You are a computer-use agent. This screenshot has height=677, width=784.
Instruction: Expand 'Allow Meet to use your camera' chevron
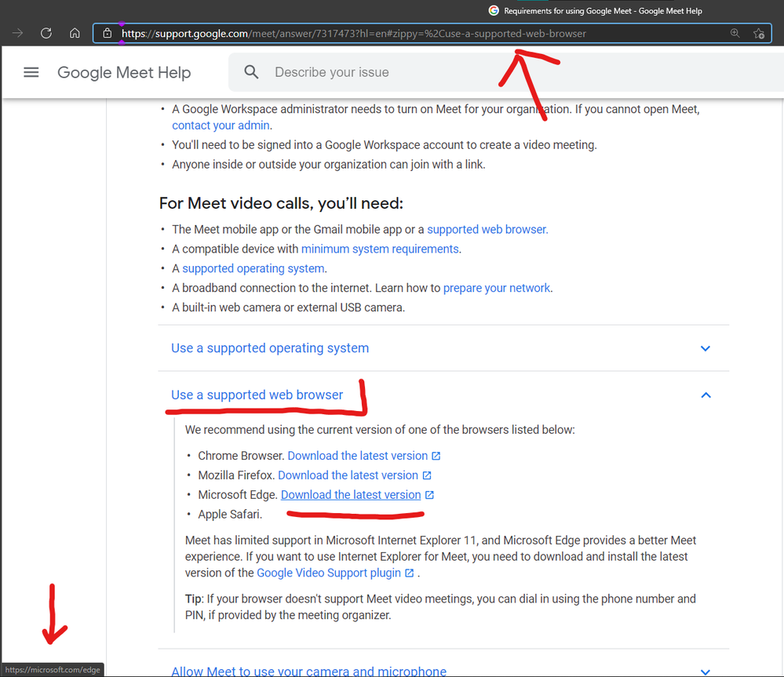705,672
